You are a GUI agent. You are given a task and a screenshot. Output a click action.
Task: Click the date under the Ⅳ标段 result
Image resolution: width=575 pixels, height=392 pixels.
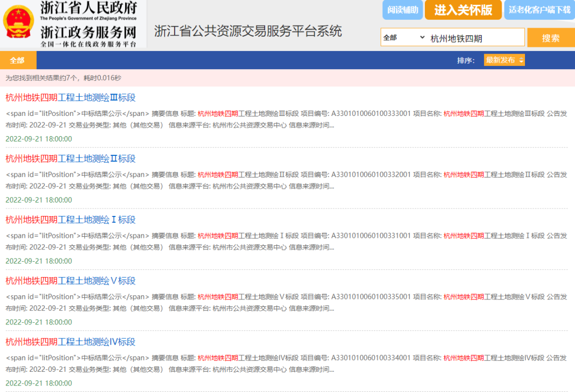point(39,383)
